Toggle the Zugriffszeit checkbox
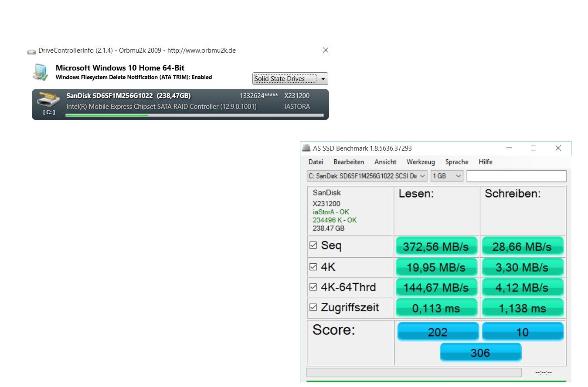588x387 pixels. point(313,307)
